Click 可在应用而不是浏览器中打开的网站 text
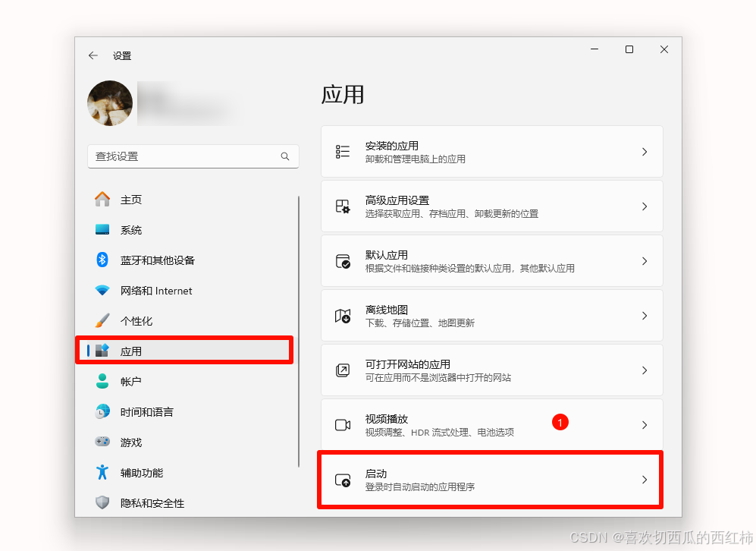The image size is (756, 551). pyautogui.click(x=438, y=377)
